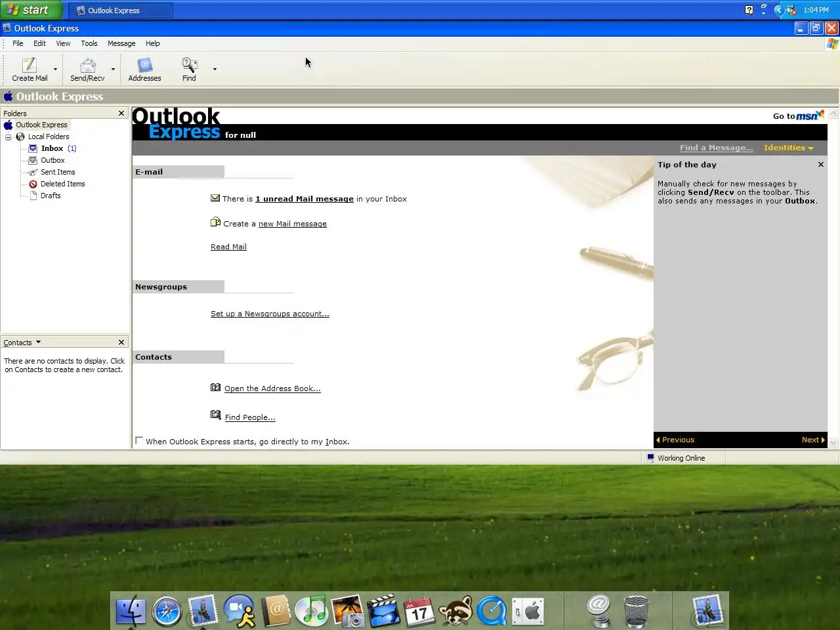Open iMovie clapperboard icon in dock

383,611
